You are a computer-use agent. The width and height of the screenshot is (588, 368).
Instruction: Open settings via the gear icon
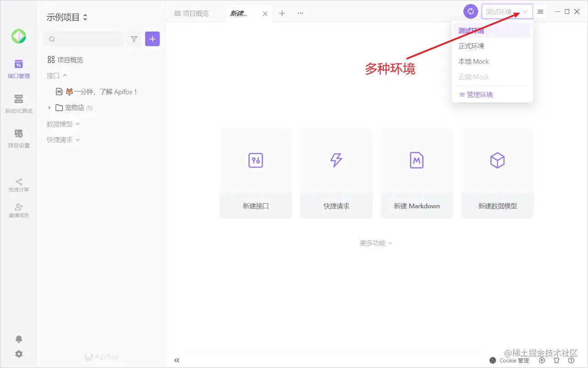point(18,354)
